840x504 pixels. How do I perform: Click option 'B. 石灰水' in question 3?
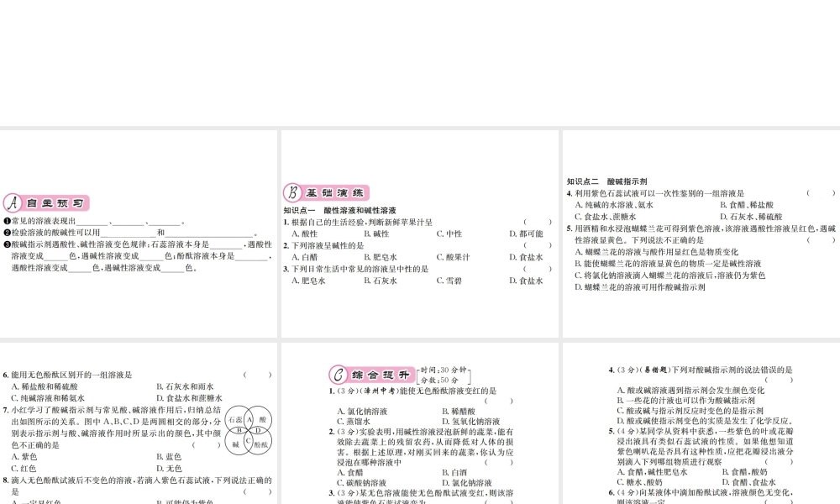[381, 281]
